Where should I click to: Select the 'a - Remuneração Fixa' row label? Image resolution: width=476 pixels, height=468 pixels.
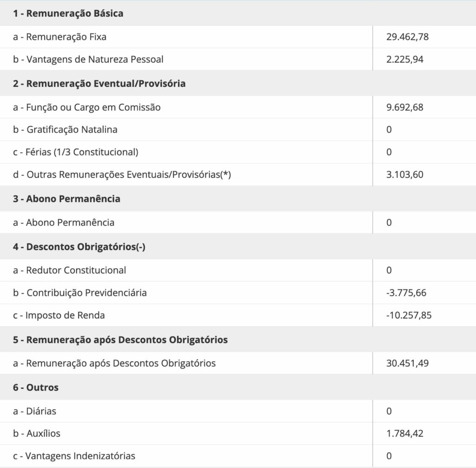click(59, 37)
